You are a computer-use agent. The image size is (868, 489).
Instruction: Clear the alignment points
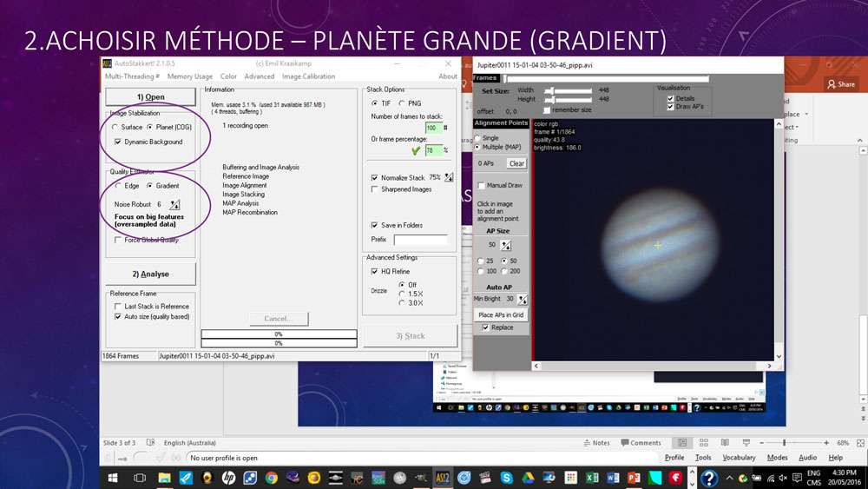(x=517, y=163)
